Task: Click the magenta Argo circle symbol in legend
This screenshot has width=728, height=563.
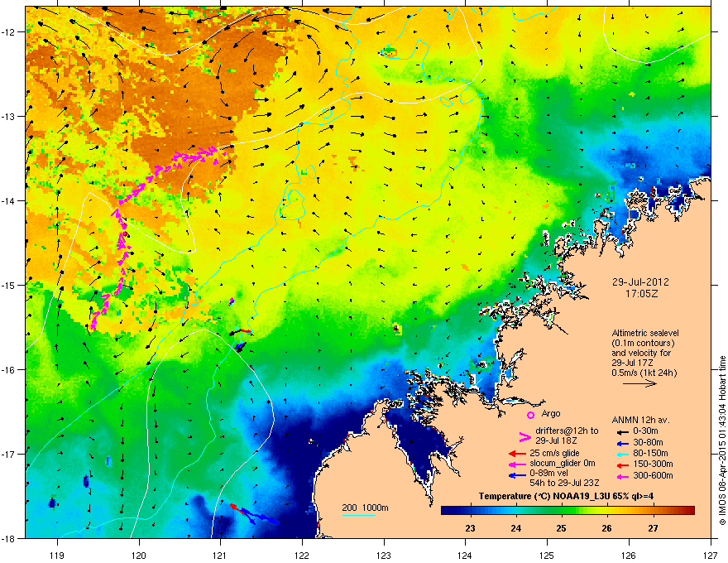Action: (530, 415)
